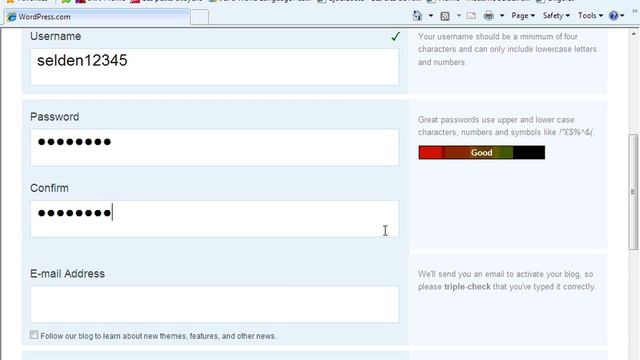This screenshot has height=360, width=640.
Task: Click the 'Username' field label
Action: pyautogui.click(x=56, y=36)
